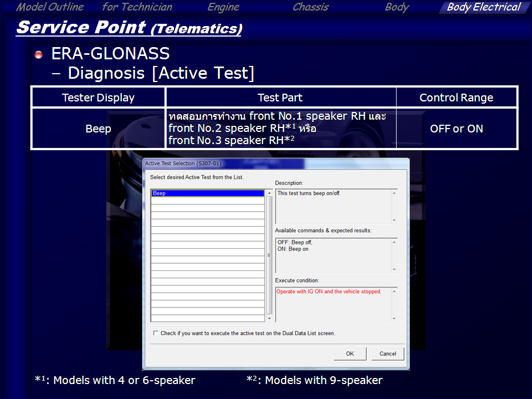532x399 pixels.
Task: Switch to the Engine tab
Action: coord(223,7)
